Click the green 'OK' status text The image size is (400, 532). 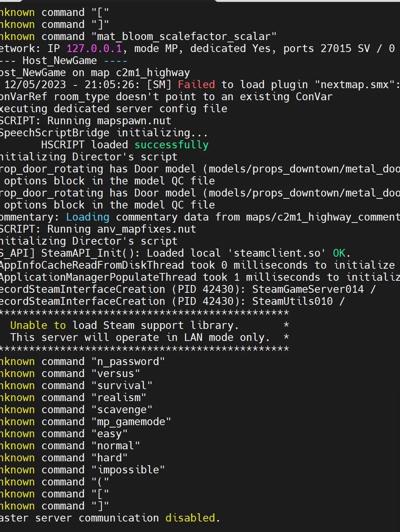tap(339, 253)
